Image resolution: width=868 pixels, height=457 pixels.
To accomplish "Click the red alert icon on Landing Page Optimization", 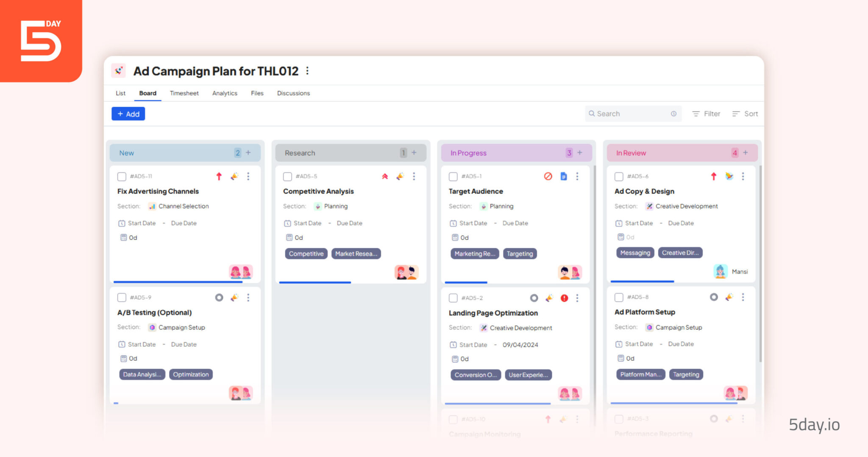I will click(x=564, y=298).
